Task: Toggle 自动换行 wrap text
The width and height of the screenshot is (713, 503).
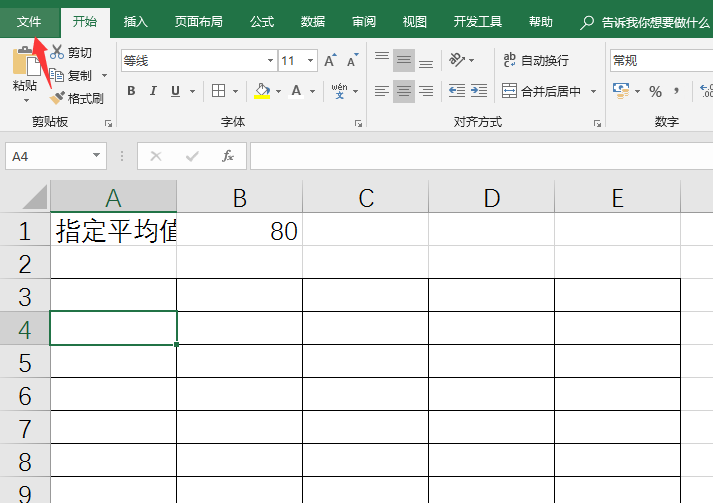Action: click(536, 60)
